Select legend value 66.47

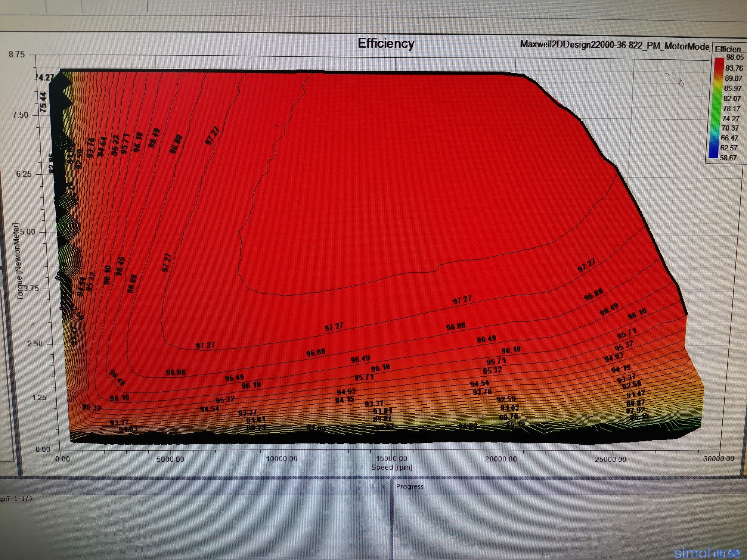(729, 138)
